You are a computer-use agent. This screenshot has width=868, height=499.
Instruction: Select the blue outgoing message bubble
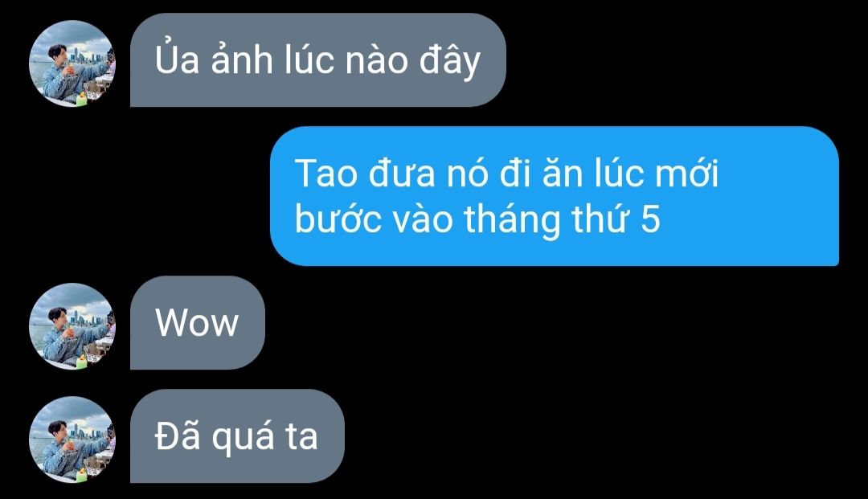coord(554,196)
